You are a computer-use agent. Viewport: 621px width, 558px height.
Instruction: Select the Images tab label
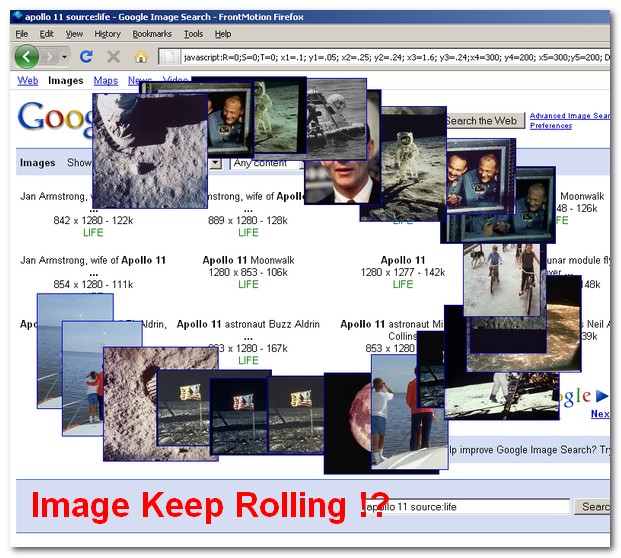(x=66, y=80)
